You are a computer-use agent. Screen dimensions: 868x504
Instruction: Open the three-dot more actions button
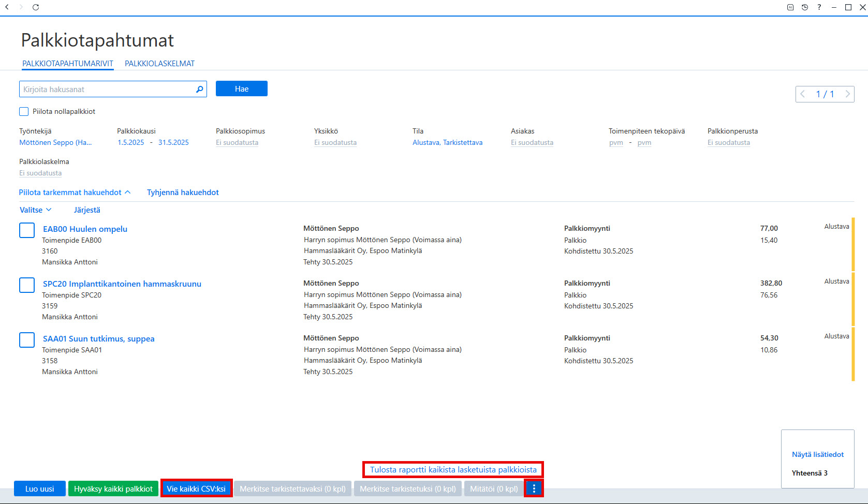(x=534, y=488)
